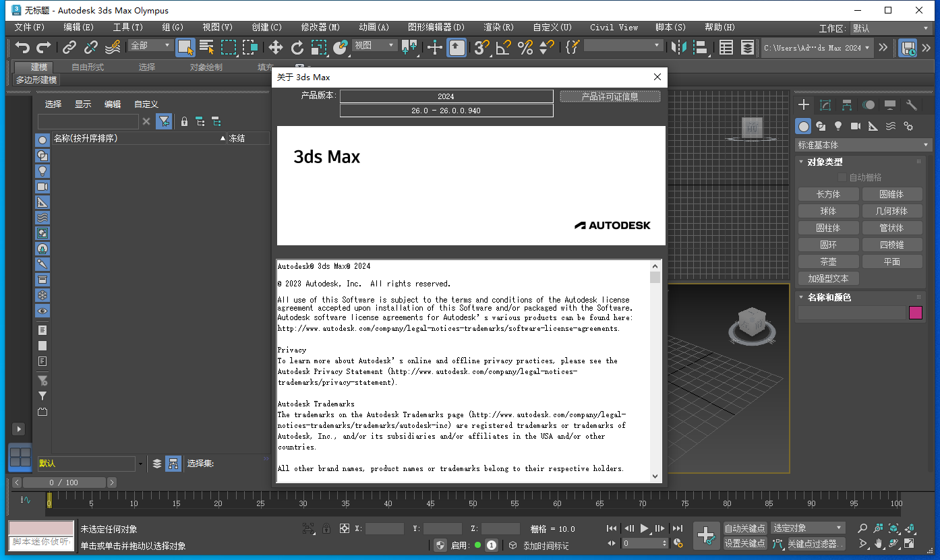Viewport: 940px width, 560px height.
Task: Open the 文件(F) menu
Action: pos(29,28)
